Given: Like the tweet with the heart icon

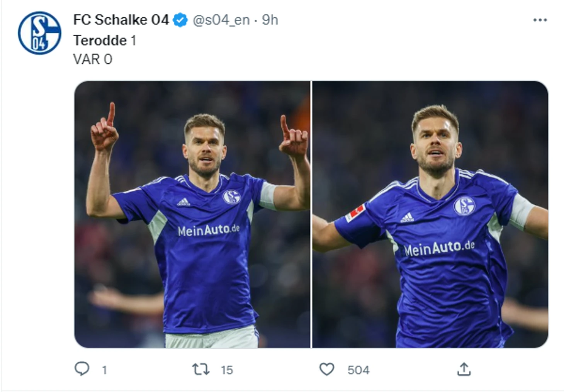Looking at the screenshot, I should [x=327, y=370].
